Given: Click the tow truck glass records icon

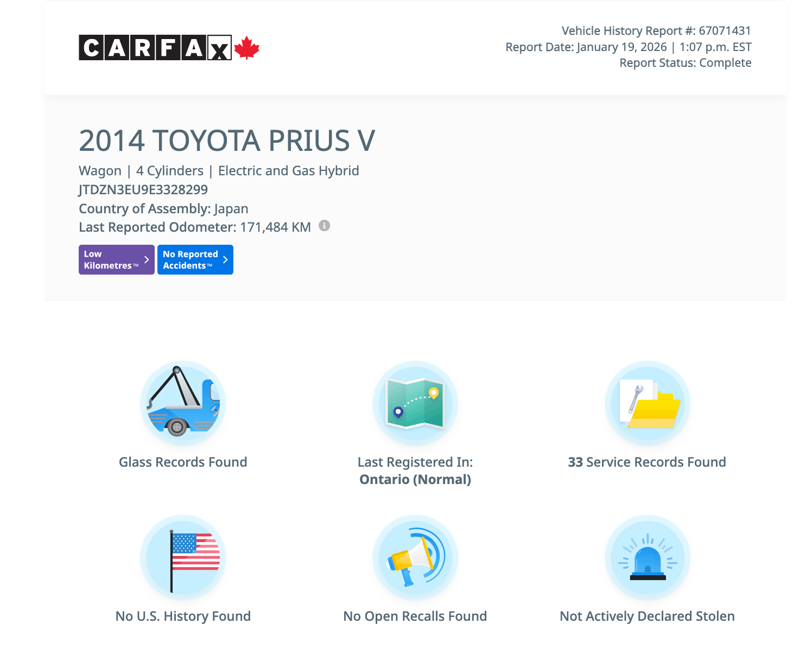Looking at the screenshot, I should (x=183, y=403).
